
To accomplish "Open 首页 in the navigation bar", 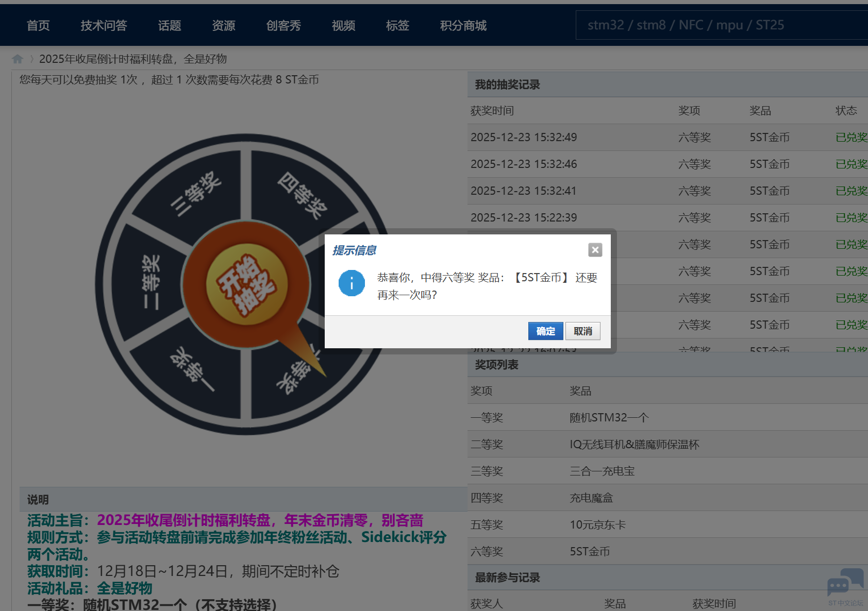I will 38,25.
